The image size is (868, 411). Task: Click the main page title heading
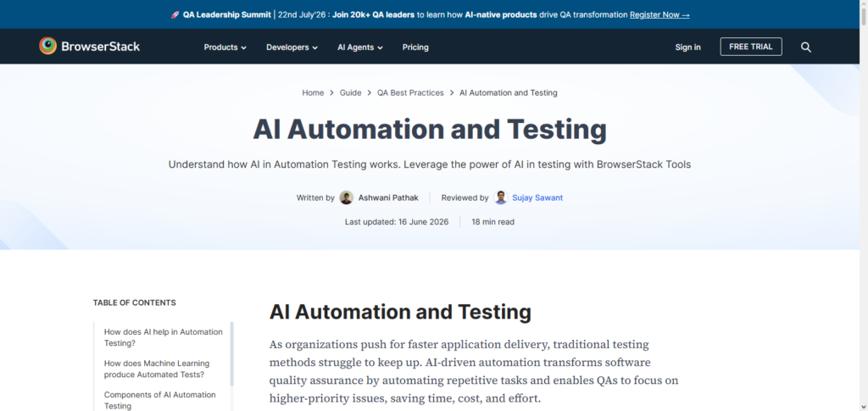pos(430,130)
